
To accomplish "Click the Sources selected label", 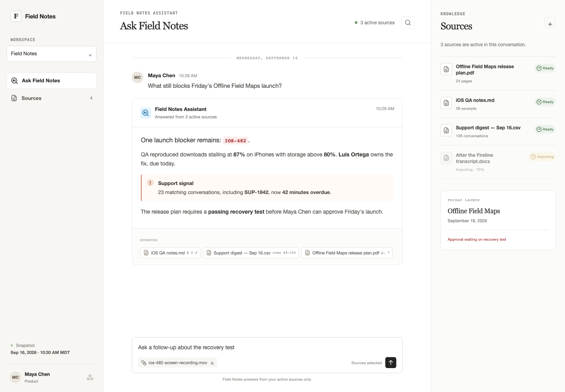I will [366, 363].
